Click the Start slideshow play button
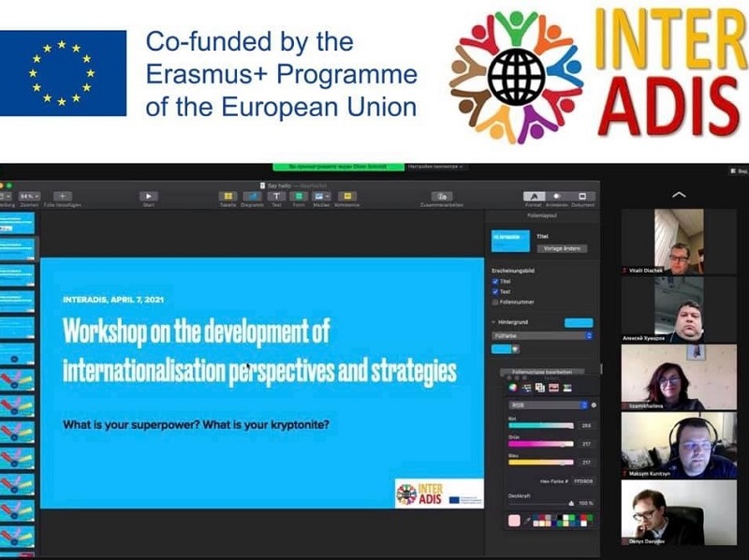Viewport: 749px width, 560px height. click(x=149, y=197)
